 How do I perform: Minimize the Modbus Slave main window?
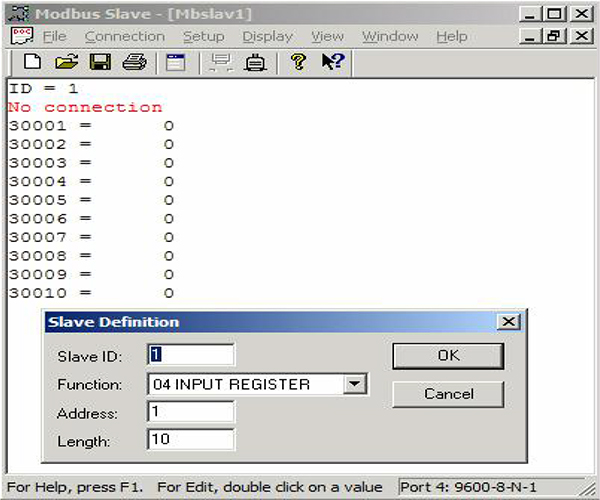click(530, 14)
